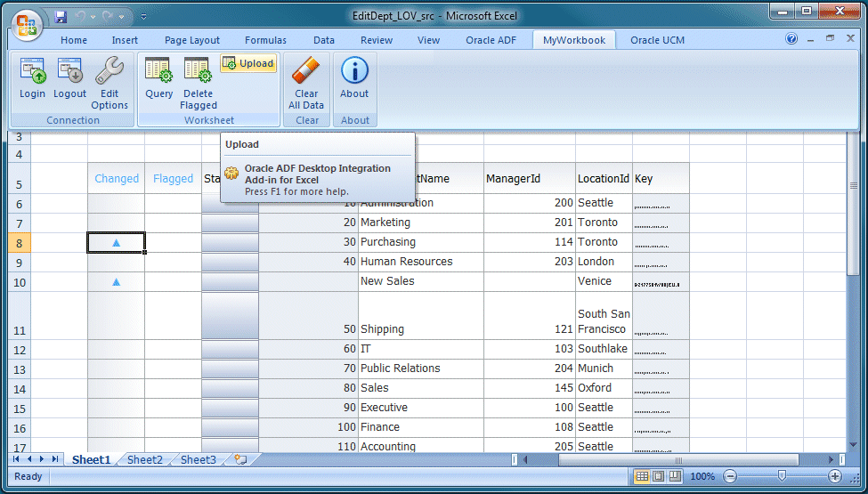The height and width of the screenshot is (494, 868).
Task: Click the zoom out minus button
Action: click(x=730, y=476)
